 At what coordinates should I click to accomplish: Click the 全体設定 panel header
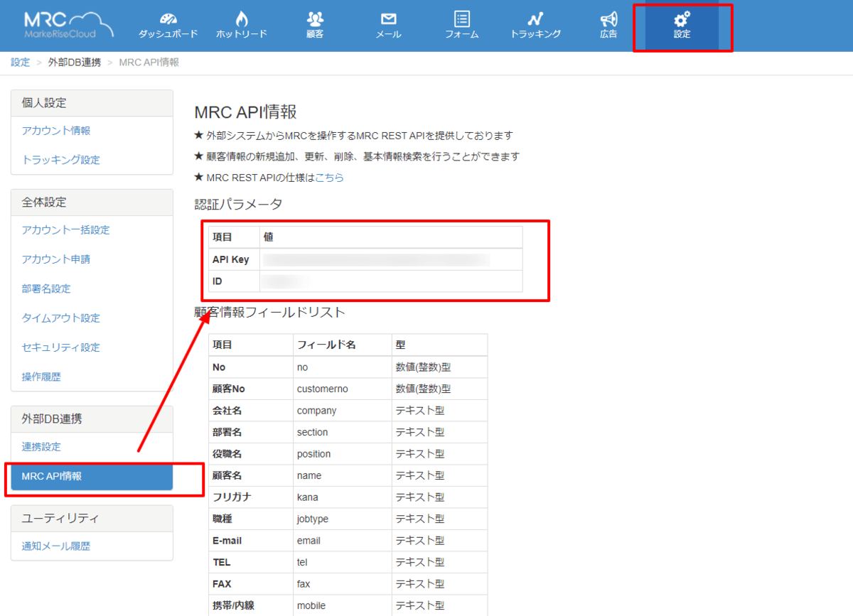(x=92, y=202)
